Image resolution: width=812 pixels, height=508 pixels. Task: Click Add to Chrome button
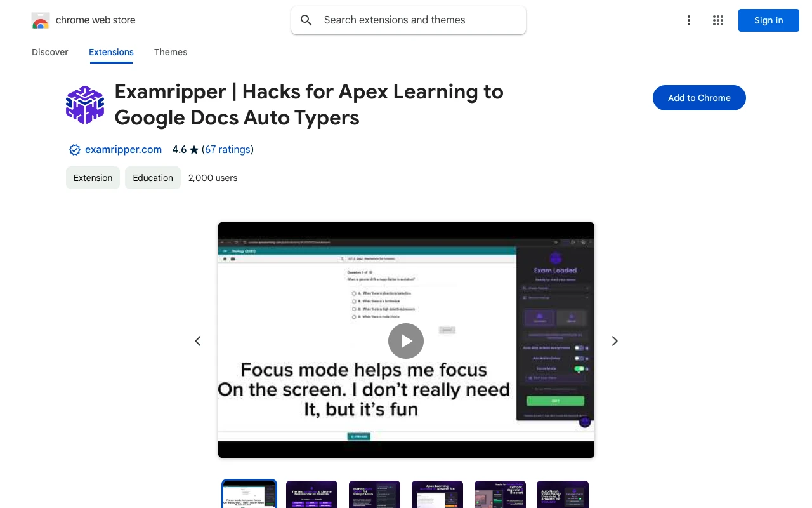click(699, 98)
